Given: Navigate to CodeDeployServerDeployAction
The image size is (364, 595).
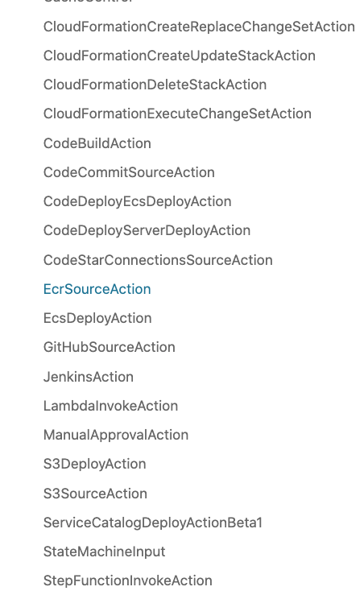Looking at the screenshot, I should tap(147, 231).
